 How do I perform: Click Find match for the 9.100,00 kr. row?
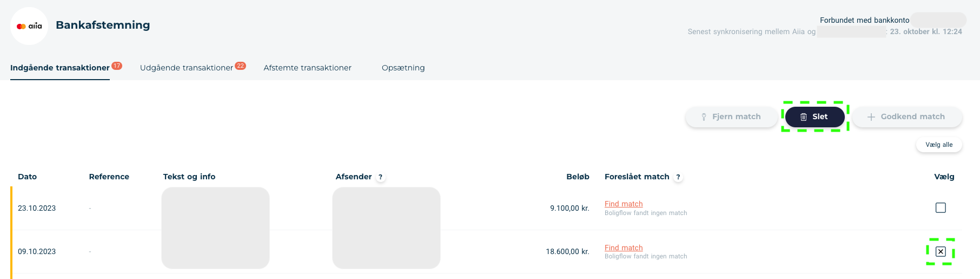click(624, 204)
